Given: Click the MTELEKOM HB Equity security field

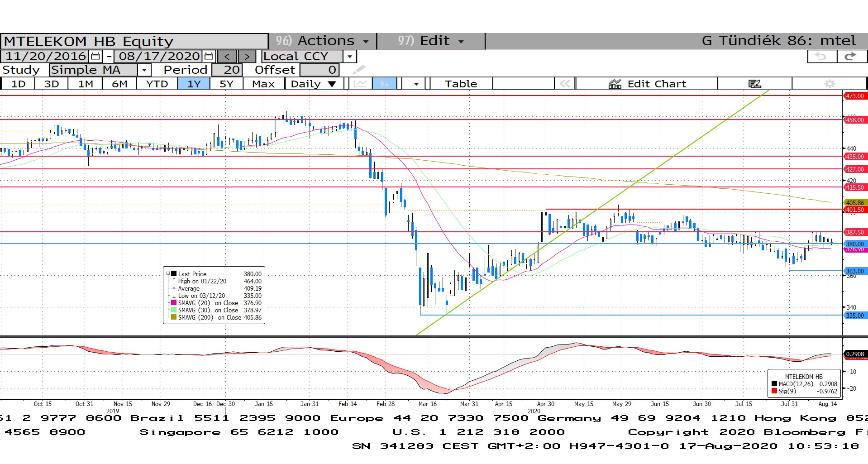Looking at the screenshot, I should coord(134,41).
